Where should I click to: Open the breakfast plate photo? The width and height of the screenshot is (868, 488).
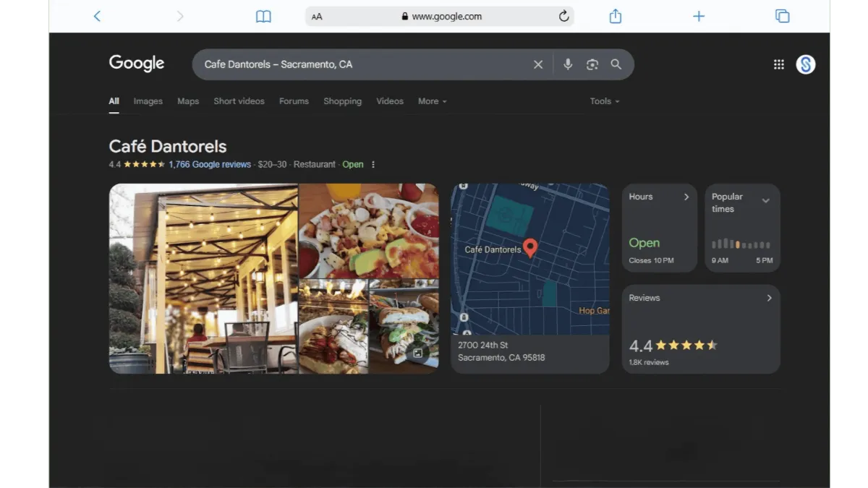[369, 231]
